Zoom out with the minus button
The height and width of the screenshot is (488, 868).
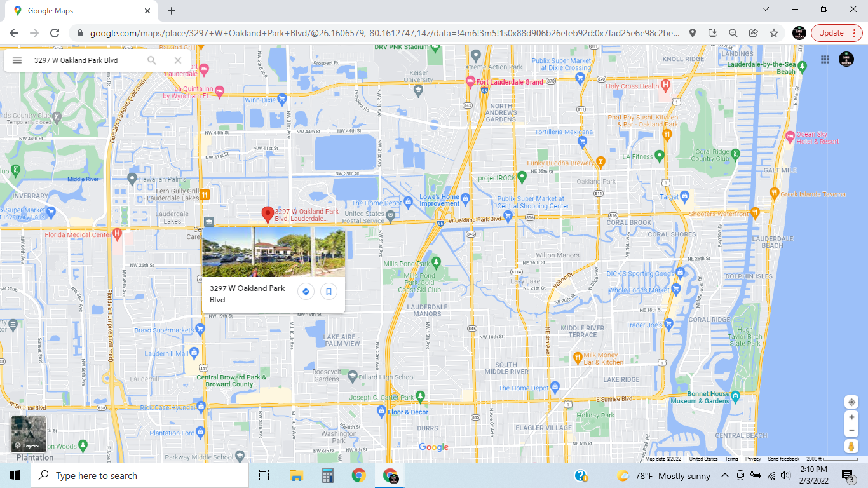(x=851, y=430)
